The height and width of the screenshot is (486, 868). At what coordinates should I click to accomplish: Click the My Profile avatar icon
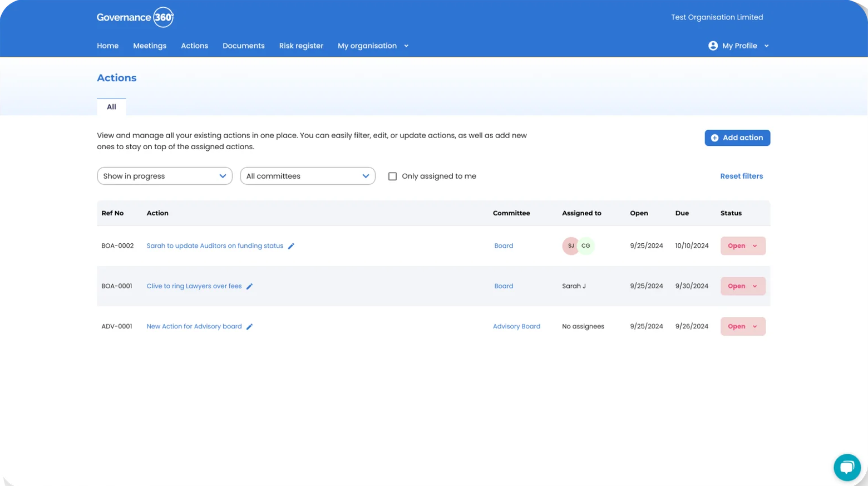[713, 46]
